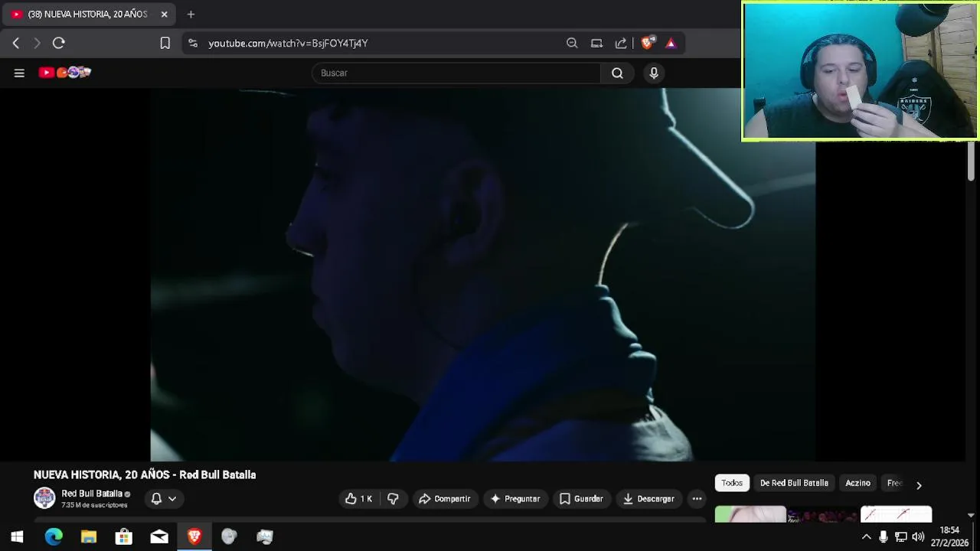Click the webcam overlay feed

click(860, 71)
